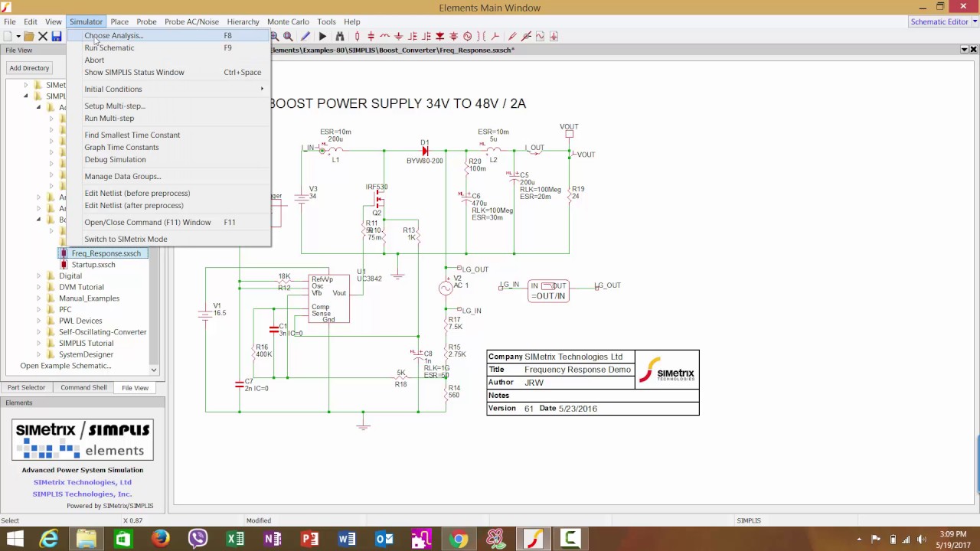Click the Save schematic disk icon
The height and width of the screenshot is (551, 980).
(x=57, y=36)
